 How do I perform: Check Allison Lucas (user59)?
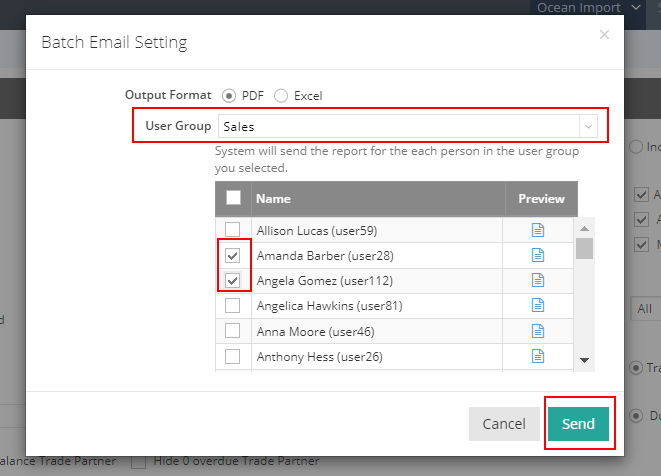click(233, 230)
